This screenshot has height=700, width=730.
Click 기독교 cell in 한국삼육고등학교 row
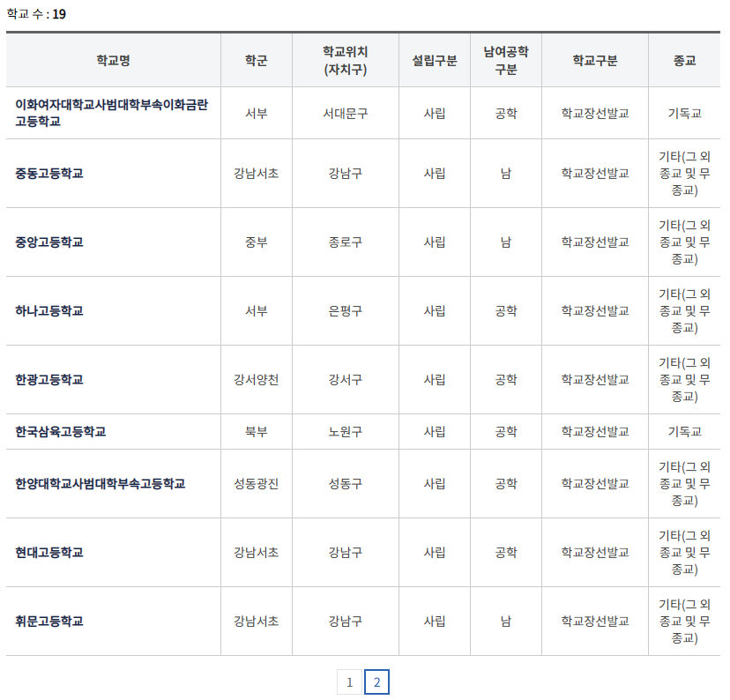pyautogui.click(x=684, y=431)
